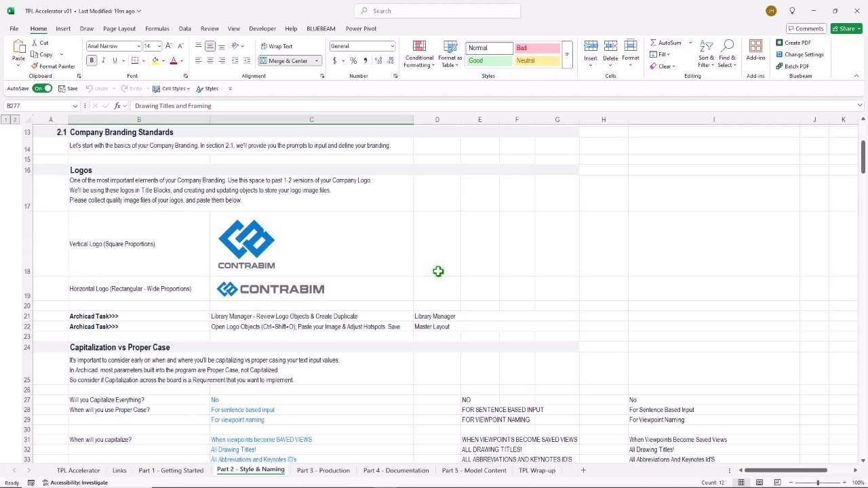Image resolution: width=868 pixels, height=488 pixels.
Task: Apply the red font color
Action: 174,60
